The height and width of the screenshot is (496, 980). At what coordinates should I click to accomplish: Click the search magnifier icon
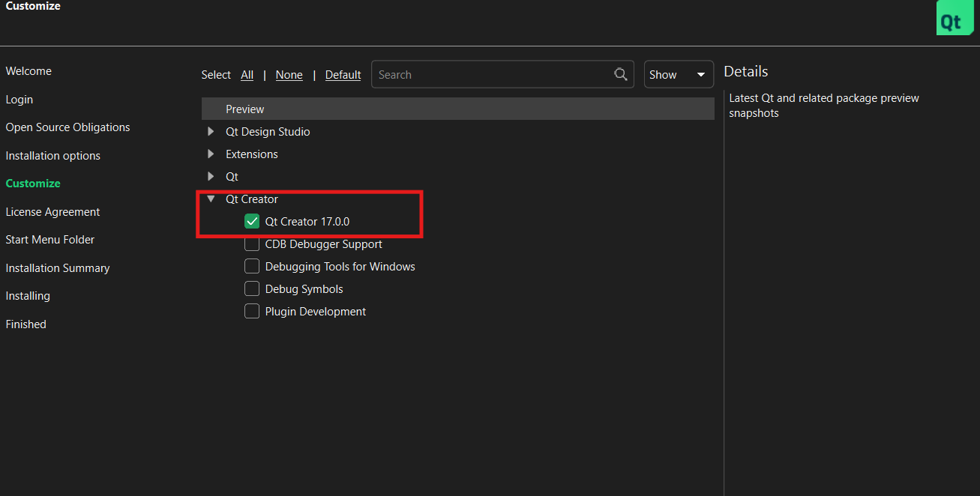[621, 74]
